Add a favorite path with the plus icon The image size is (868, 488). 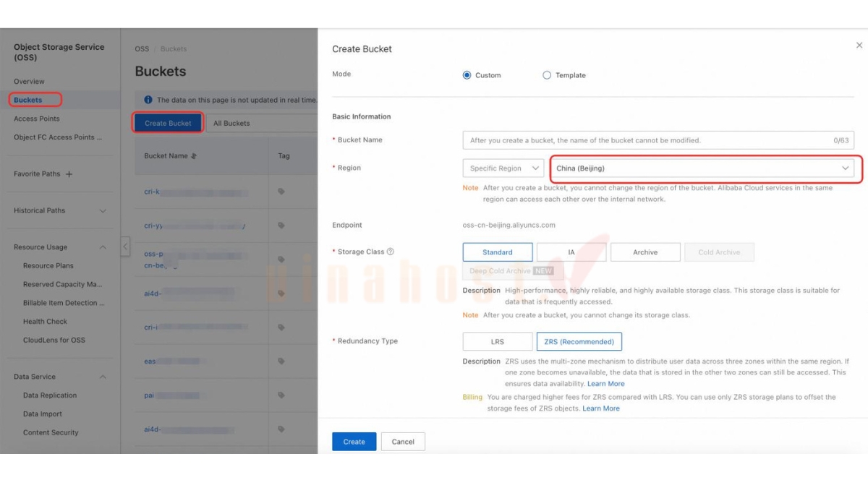69,174
